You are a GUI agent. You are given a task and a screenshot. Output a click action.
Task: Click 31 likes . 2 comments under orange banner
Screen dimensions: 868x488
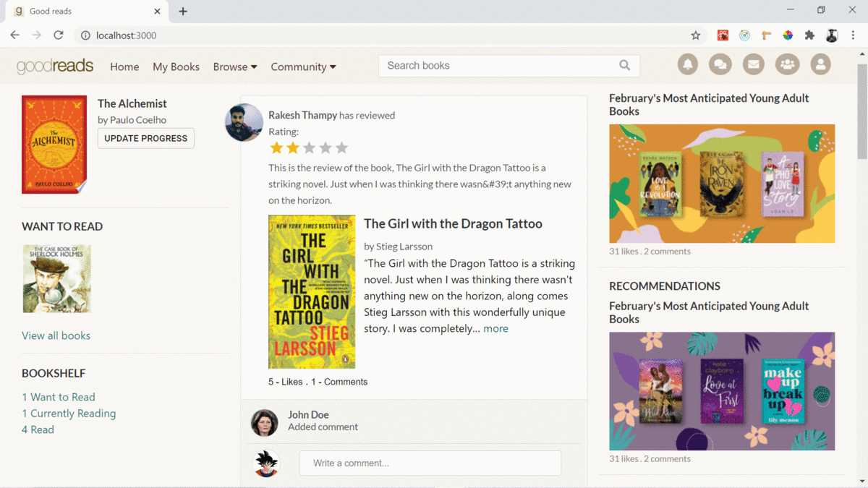coord(650,252)
